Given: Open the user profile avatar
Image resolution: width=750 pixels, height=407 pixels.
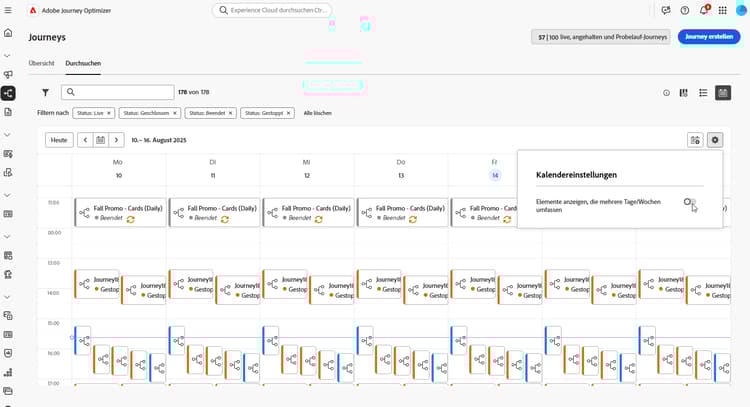Looking at the screenshot, I should tap(741, 10).
